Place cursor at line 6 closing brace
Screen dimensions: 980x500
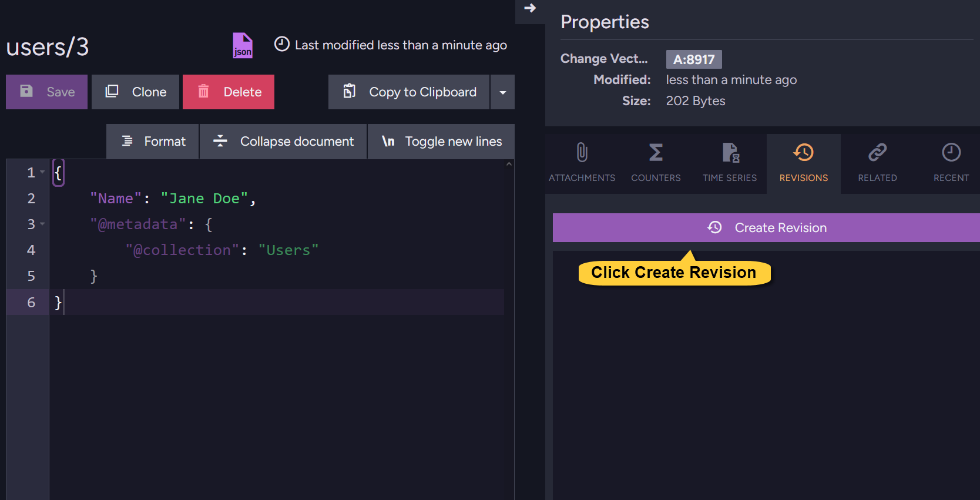click(58, 302)
